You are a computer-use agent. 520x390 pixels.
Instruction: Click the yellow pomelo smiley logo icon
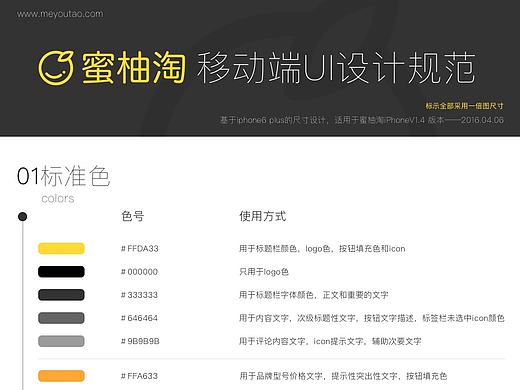click(56, 68)
